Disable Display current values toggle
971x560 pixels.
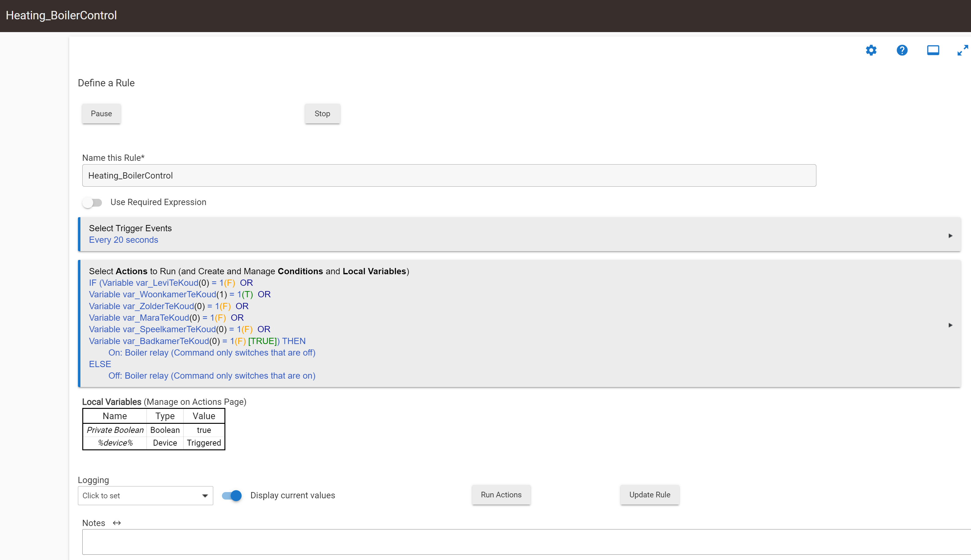click(232, 495)
